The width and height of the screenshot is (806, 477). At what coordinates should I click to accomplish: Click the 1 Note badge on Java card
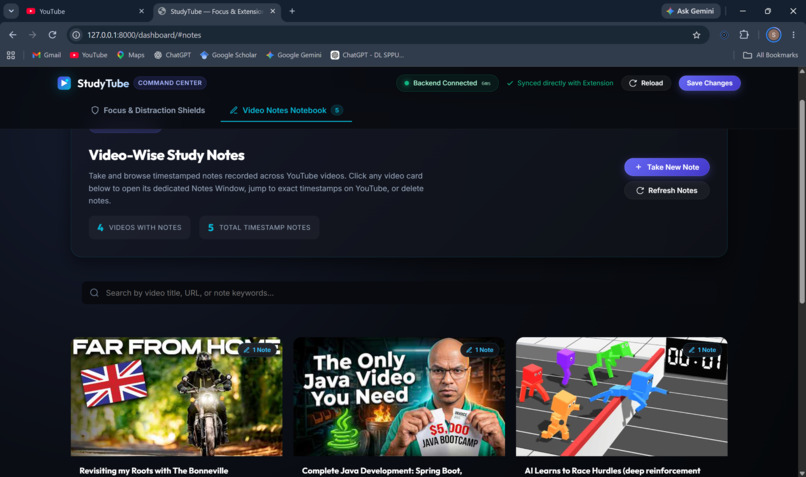click(480, 350)
